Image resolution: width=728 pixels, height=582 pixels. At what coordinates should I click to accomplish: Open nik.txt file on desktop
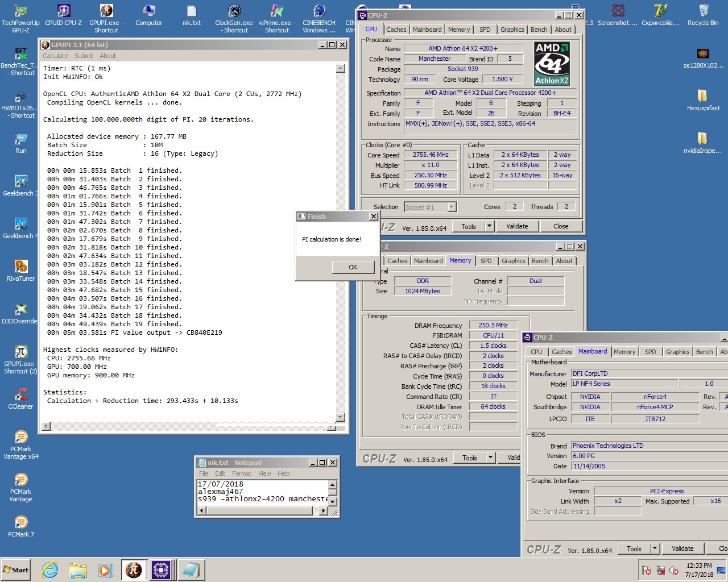[192, 15]
